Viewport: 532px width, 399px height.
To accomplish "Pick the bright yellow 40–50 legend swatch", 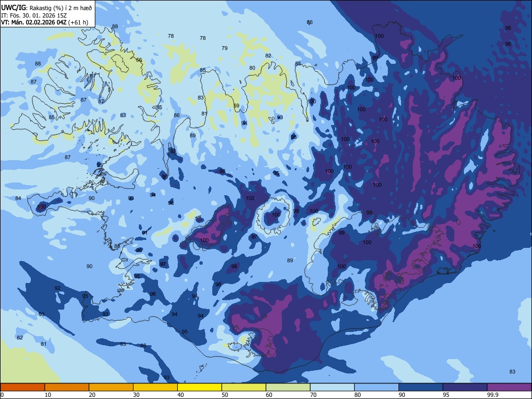I will (199, 387).
